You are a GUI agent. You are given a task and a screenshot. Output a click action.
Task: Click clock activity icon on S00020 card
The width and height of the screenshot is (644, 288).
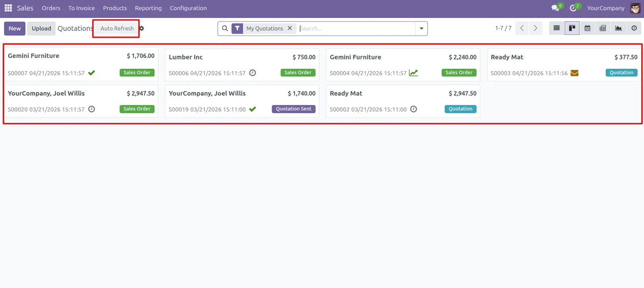[92, 109]
